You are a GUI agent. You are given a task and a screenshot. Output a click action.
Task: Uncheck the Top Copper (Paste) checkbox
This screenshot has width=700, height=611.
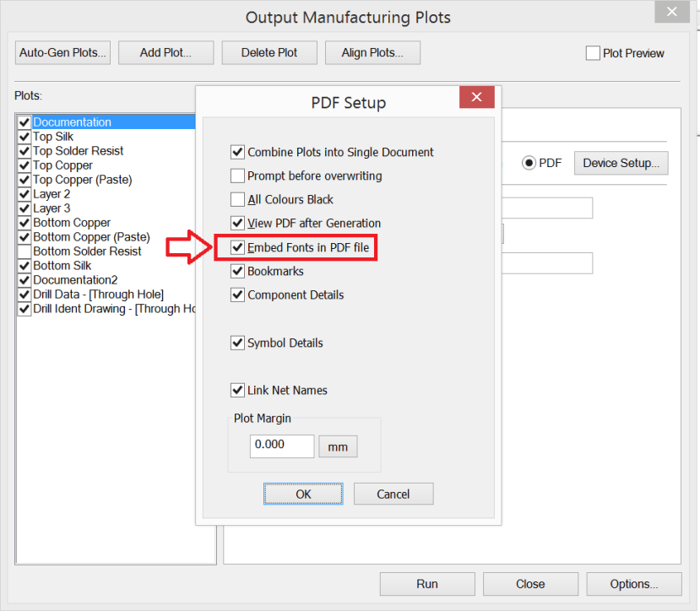coord(24,180)
